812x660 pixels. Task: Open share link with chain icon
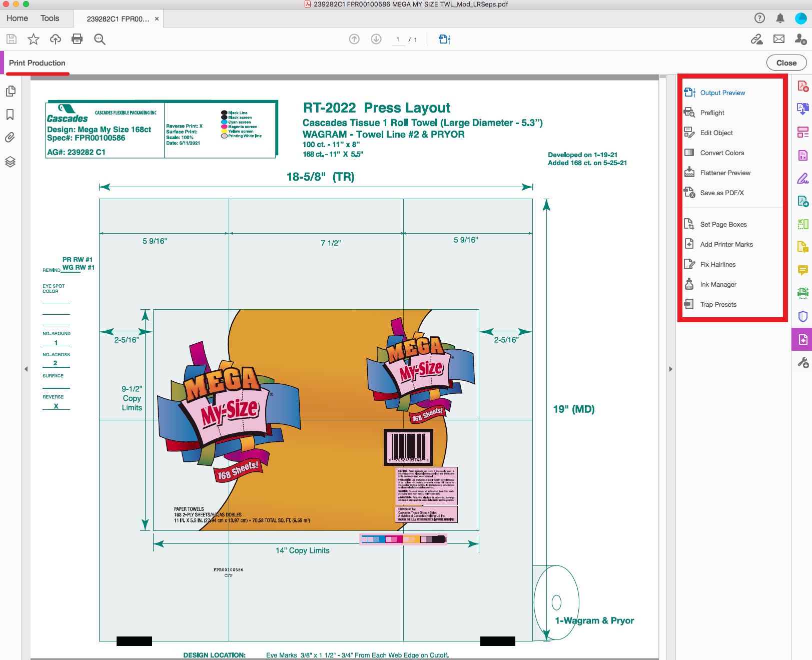(757, 39)
